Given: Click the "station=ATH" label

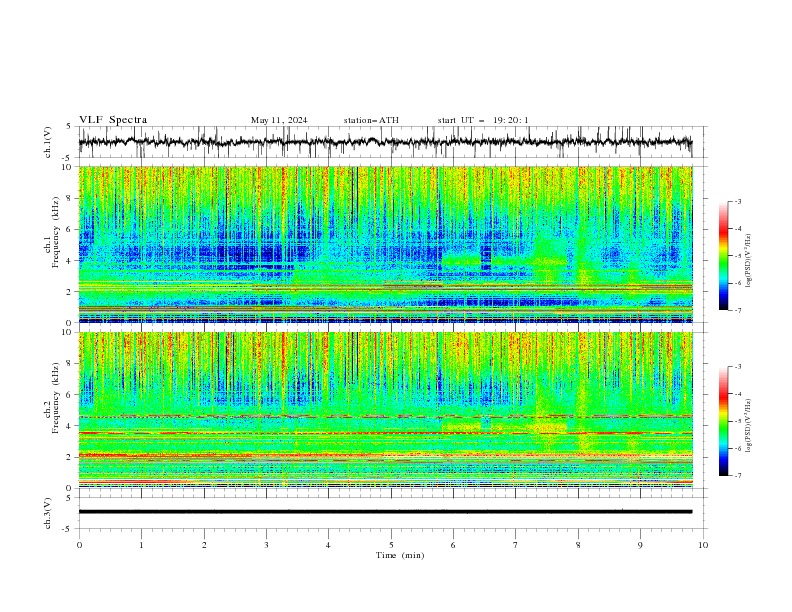Looking at the screenshot, I should [371, 120].
